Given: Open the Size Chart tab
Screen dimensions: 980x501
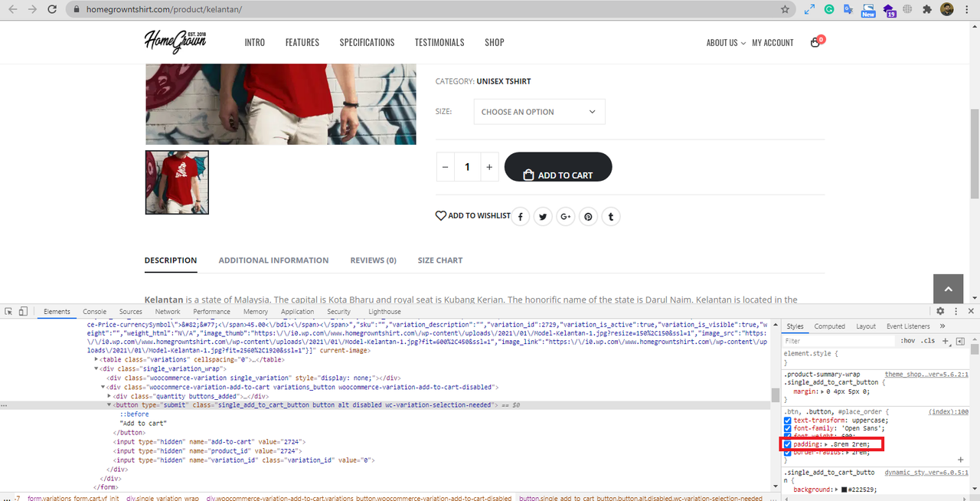Looking at the screenshot, I should click(440, 260).
